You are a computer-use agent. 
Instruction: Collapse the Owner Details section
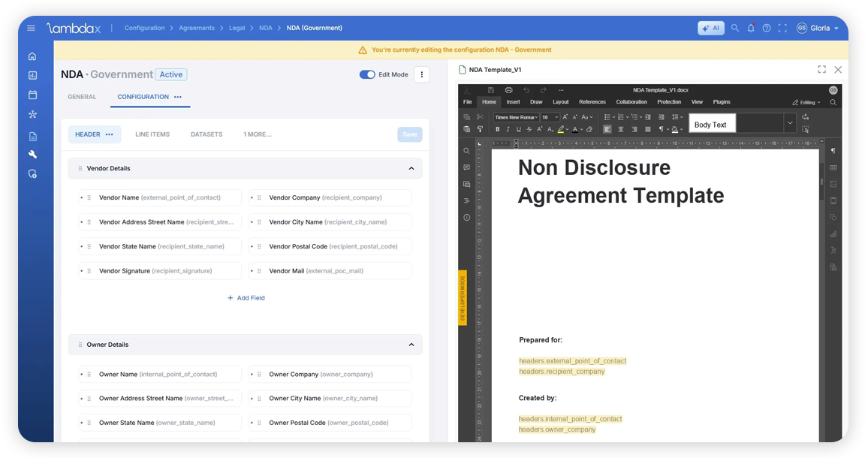[411, 345]
